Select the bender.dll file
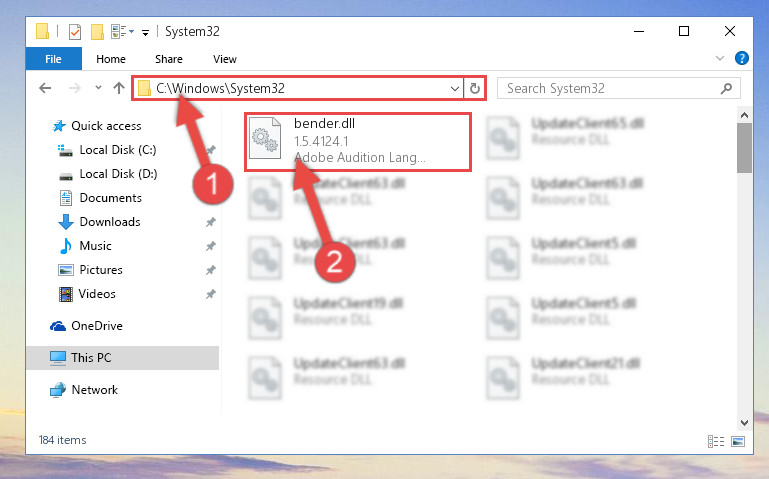 tap(358, 142)
